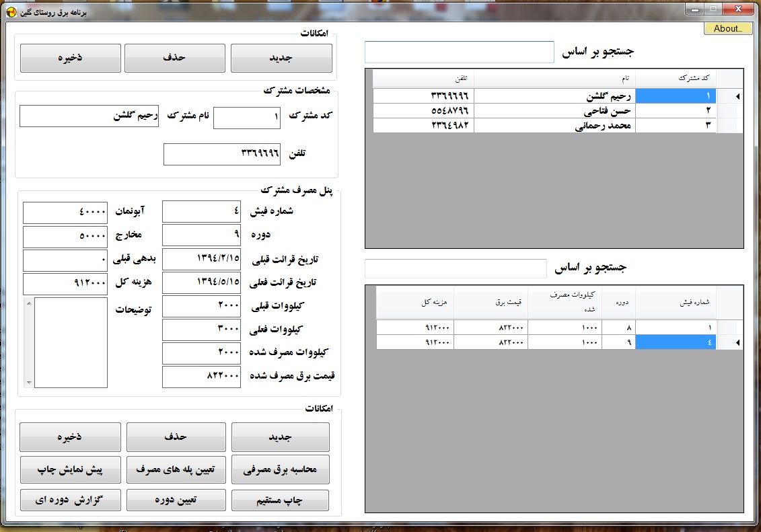Screen dimensions: 761x532
Task: Click حذف button in bottom امکانات group
Action: pyautogui.click(x=176, y=437)
